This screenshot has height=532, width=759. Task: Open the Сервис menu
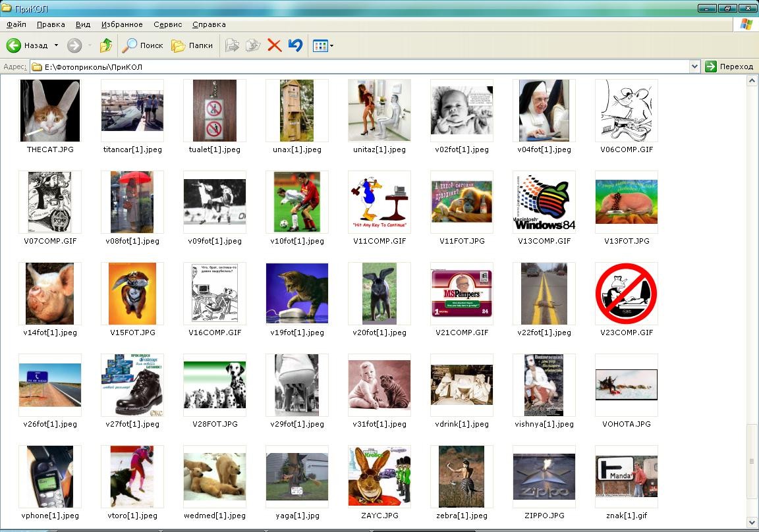167,24
